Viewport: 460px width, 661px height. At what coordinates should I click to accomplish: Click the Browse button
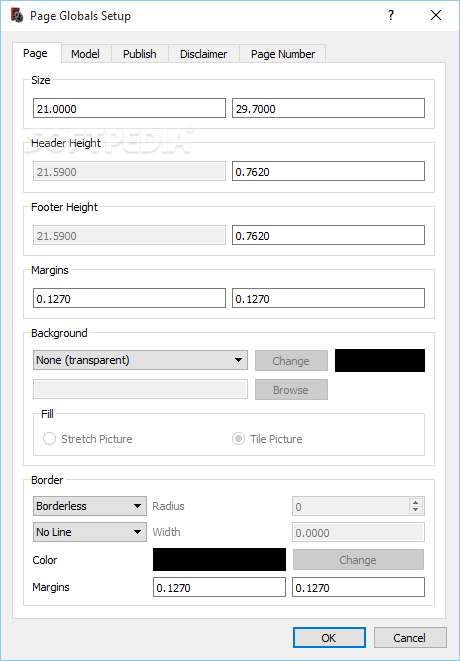tap(291, 390)
